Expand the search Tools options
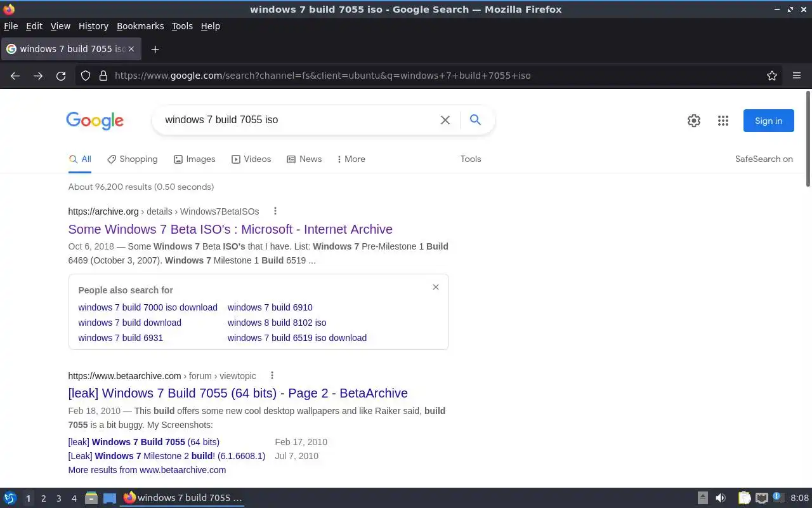The width and height of the screenshot is (812, 508). pos(471,159)
